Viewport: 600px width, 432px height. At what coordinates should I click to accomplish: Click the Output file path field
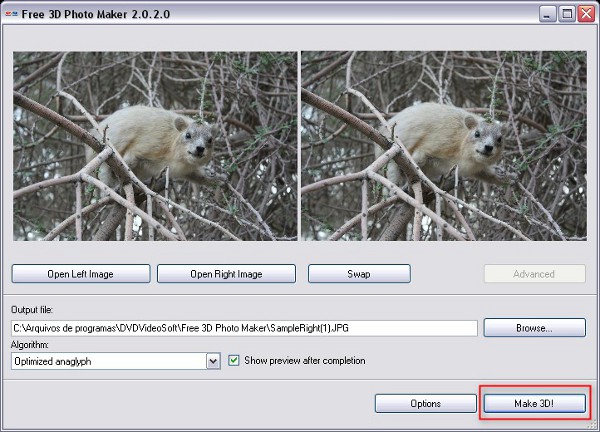pos(244,328)
